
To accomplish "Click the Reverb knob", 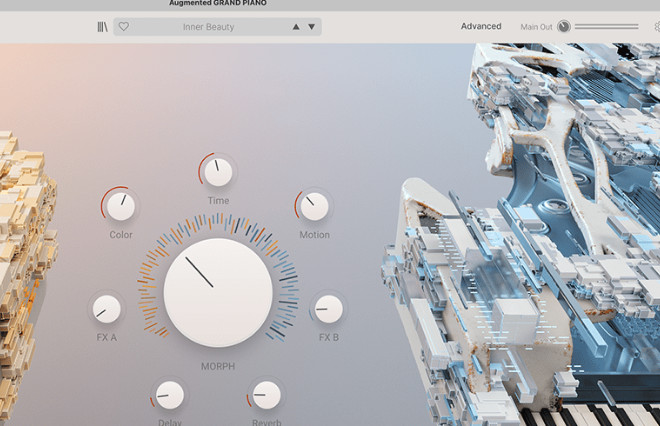I will tap(266, 395).
